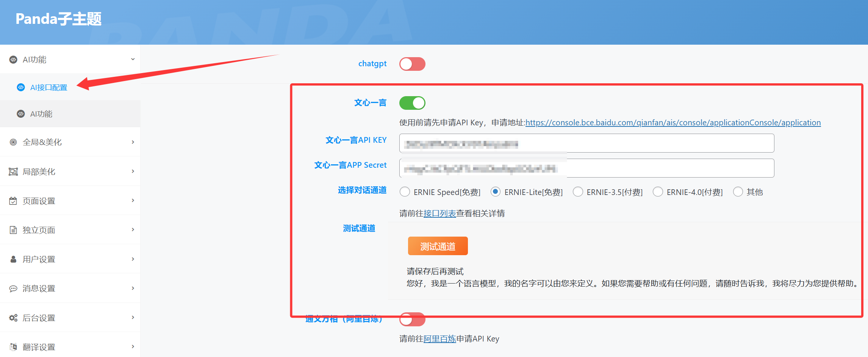Select the 其他 radio option

[738, 192]
